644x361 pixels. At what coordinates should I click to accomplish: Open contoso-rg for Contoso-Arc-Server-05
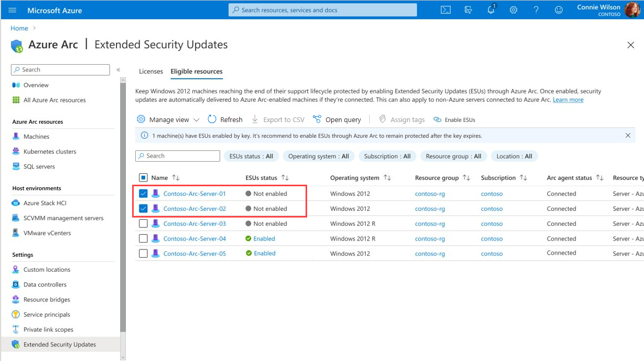tap(430, 254)
